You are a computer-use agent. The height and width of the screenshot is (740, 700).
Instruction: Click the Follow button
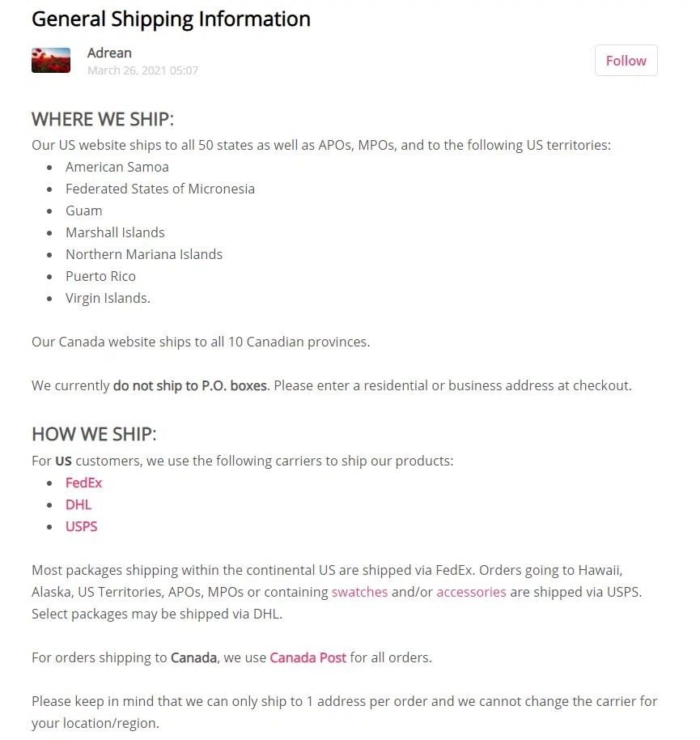point(626,61)
